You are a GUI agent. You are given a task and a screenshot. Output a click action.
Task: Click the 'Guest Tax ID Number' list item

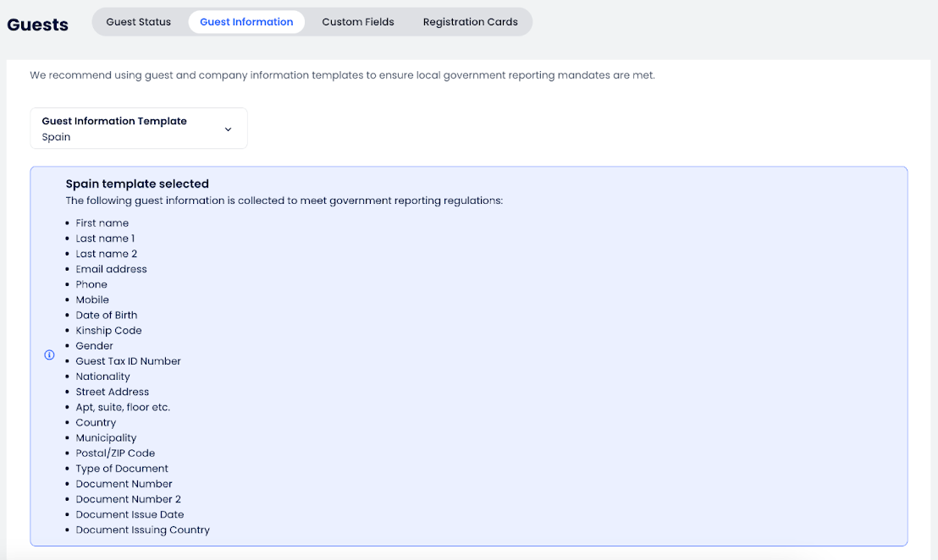click(x=128, y=361)
